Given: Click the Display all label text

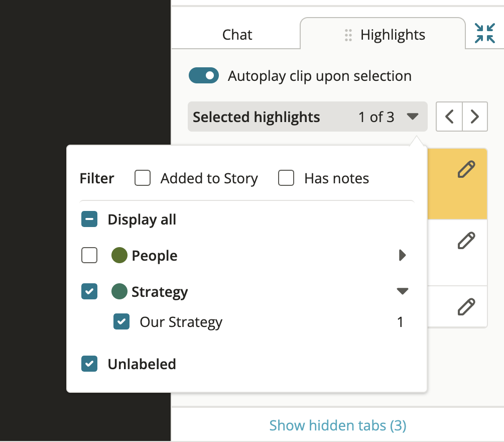Looking at the screenshot, I should [x=142, y=219].
